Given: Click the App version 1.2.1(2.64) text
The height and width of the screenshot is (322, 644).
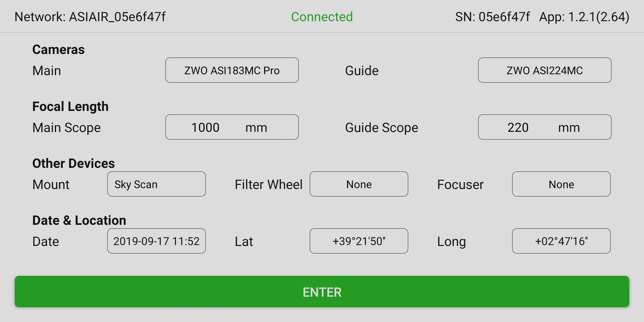Looking at the screenshot, I should pos(584,17).
